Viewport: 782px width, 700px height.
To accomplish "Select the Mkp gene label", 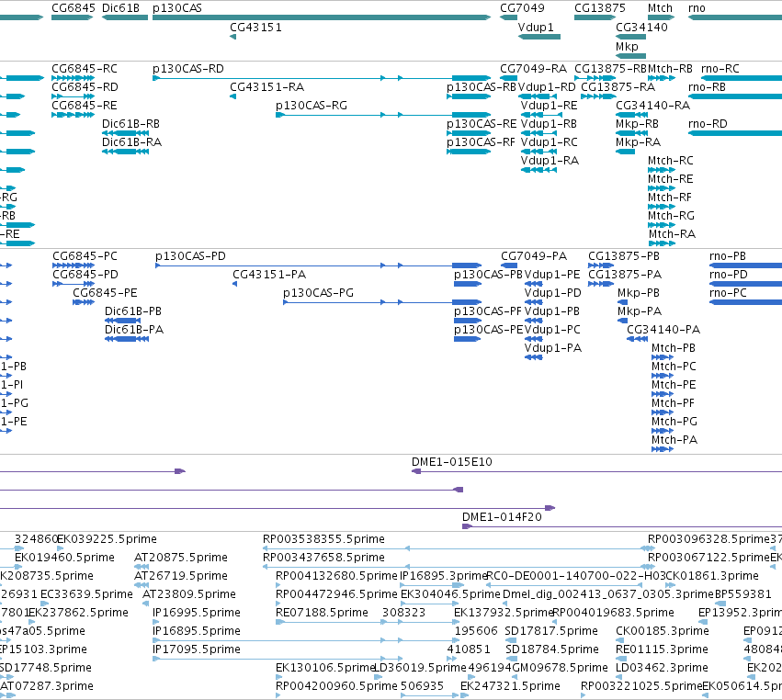I will [627, 46].
